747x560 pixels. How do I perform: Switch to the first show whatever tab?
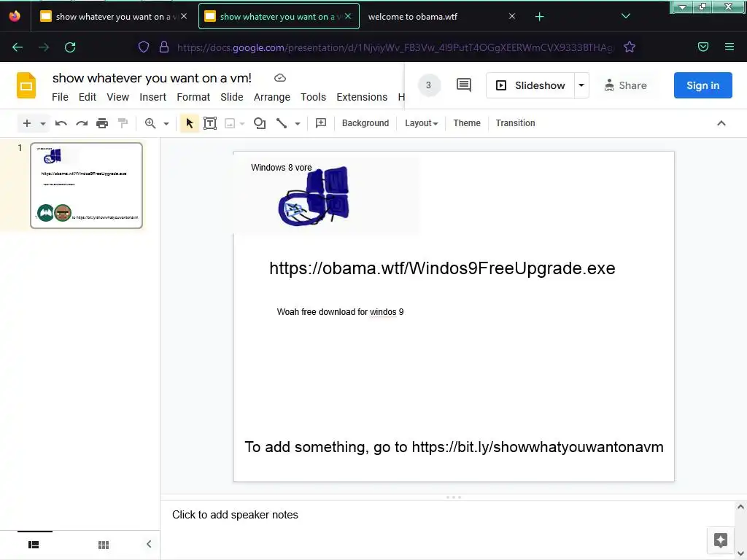113,17
